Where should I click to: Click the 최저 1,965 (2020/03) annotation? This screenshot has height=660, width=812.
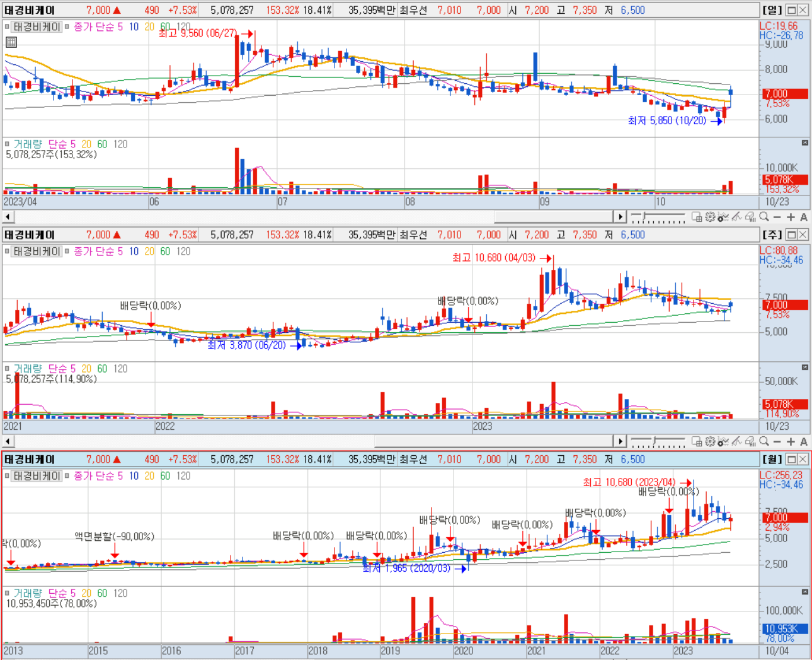(x=406, y=569)
